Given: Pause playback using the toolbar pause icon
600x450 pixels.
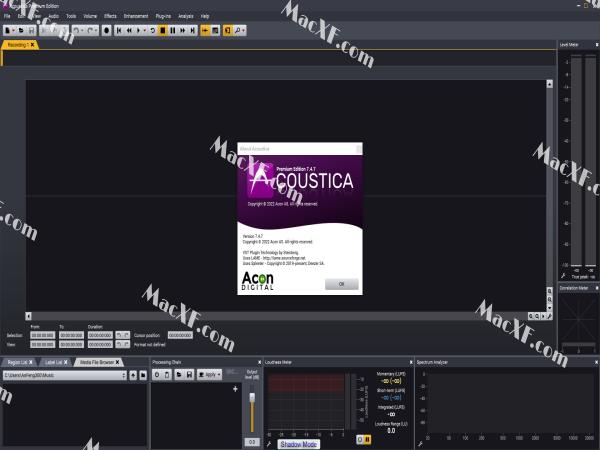Looking at the screenshot, I should coord(173,30).
